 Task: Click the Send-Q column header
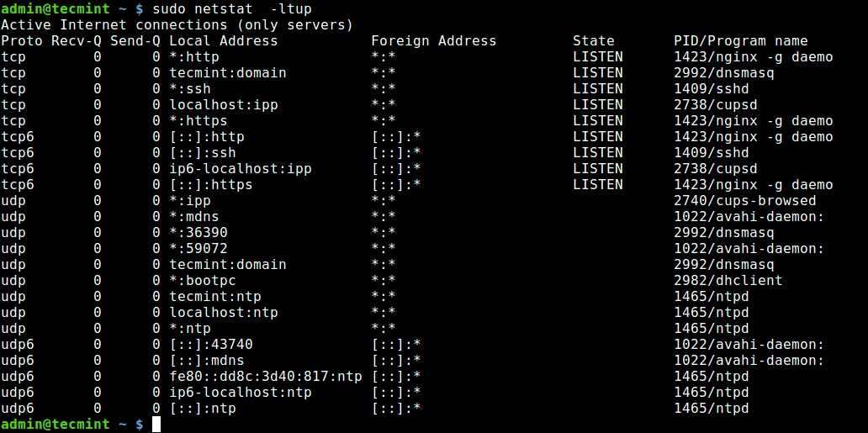pyautogui.click(x=135, y=41)
